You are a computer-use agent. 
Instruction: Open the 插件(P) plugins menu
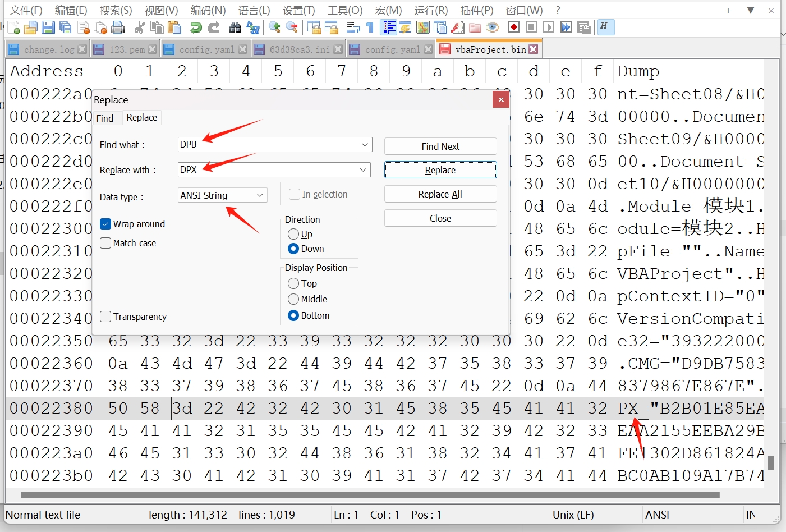click(476, 10)
